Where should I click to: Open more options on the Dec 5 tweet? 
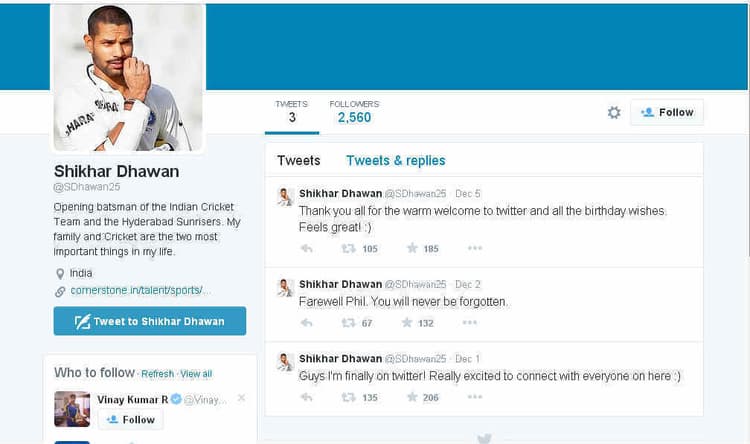click(x=475, y=248)
